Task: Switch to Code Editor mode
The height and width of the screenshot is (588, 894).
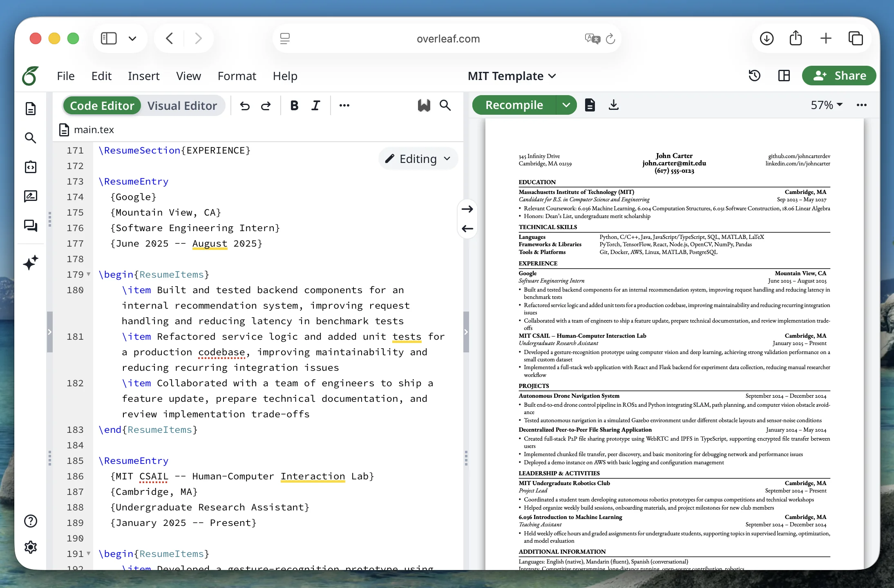Action: tap(102, 106)
